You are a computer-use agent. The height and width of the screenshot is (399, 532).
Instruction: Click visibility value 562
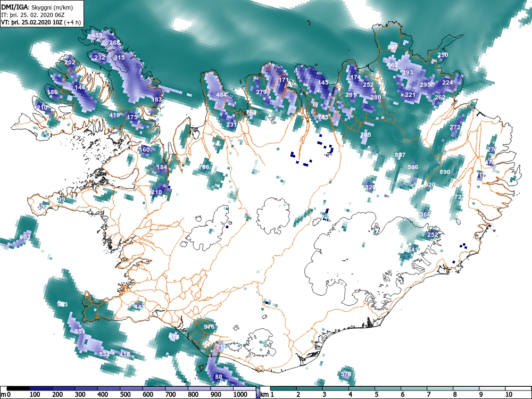point(393,65)
